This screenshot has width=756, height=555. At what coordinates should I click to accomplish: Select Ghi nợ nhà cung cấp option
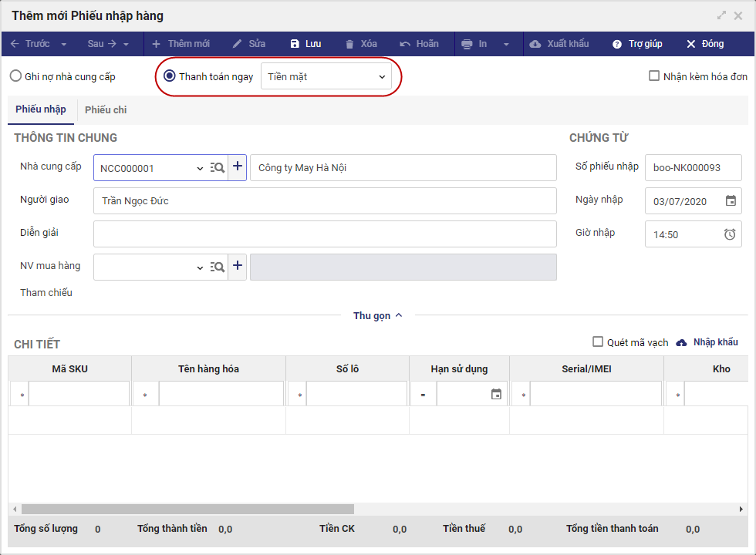click(15, 76)
